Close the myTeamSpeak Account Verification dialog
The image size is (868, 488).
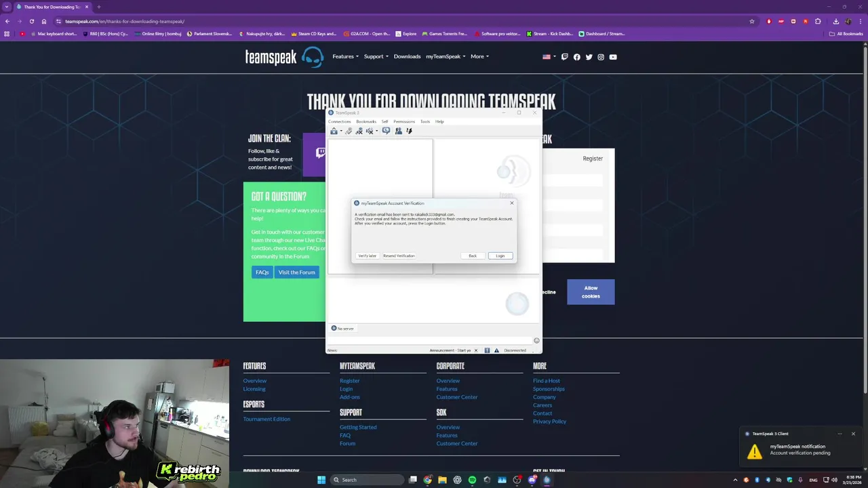point(512,203)
